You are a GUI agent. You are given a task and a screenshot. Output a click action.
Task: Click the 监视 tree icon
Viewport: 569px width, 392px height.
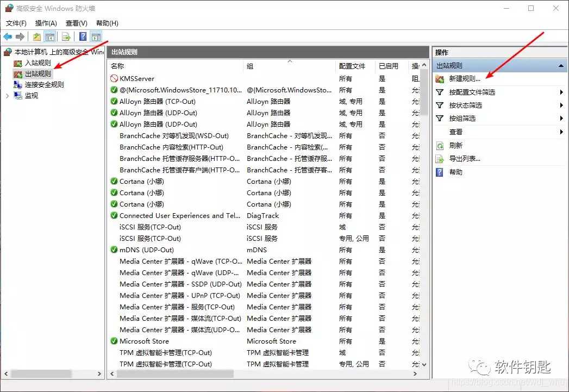pos(18,96)
